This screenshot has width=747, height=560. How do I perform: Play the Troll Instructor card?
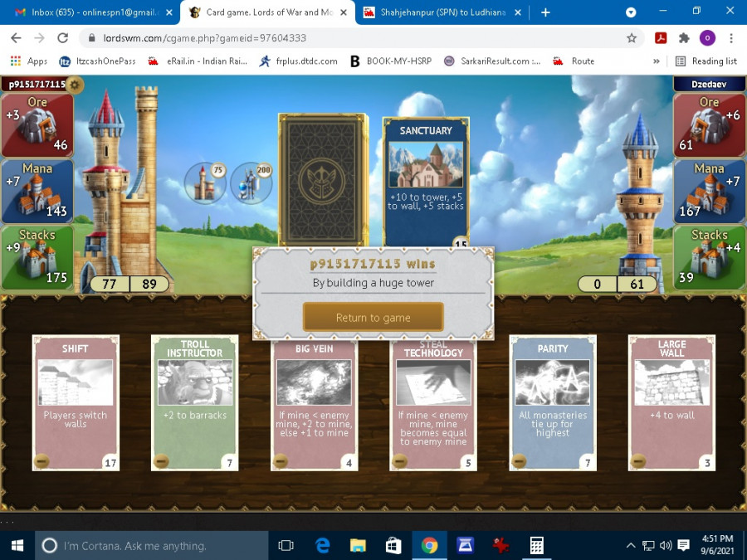point(195,403)
